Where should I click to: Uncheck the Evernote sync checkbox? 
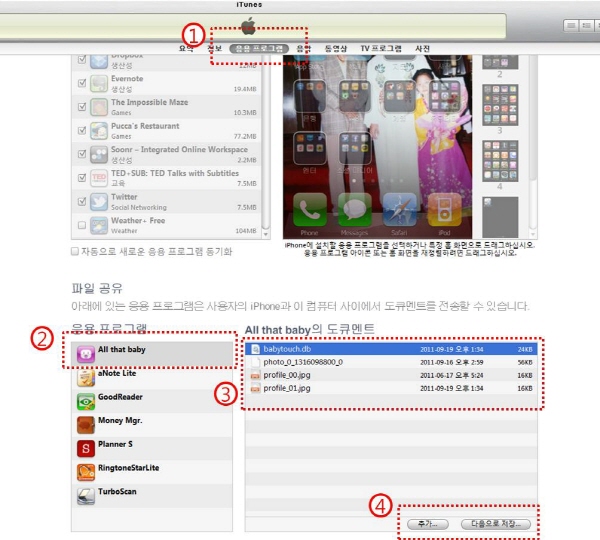[82, 83]
